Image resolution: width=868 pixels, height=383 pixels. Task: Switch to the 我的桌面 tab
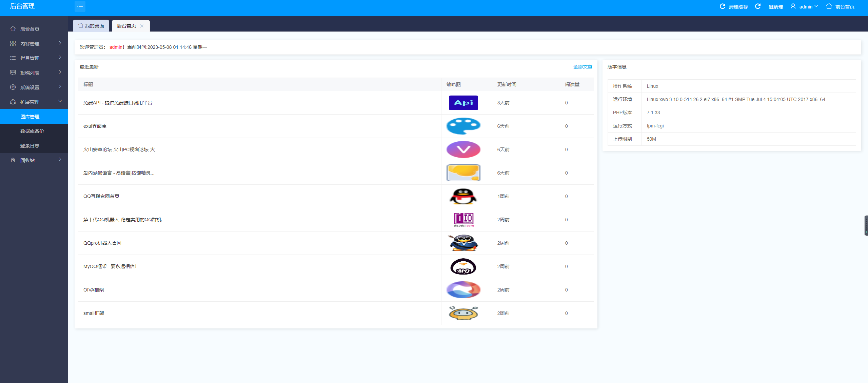coord(91,26)
